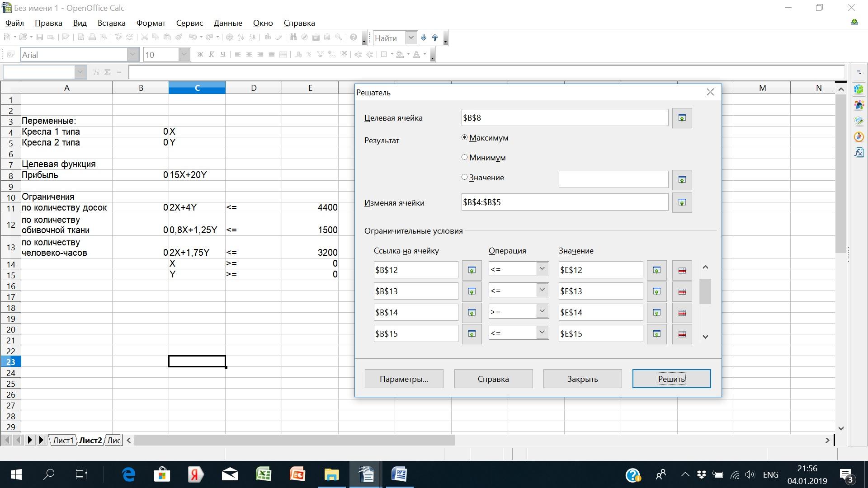868x488 pixels.
Task: Click the find previous up arrow
Action: coord(435,38)
